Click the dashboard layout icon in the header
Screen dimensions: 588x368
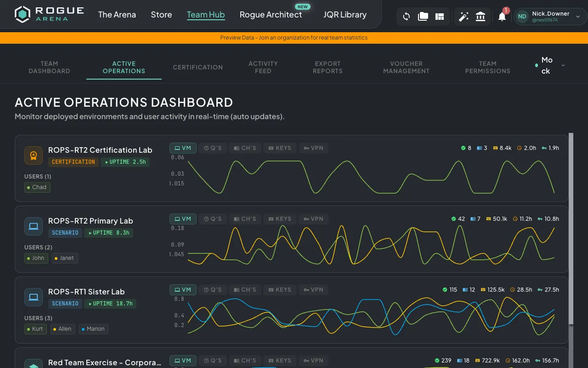[x=439, y=16]
